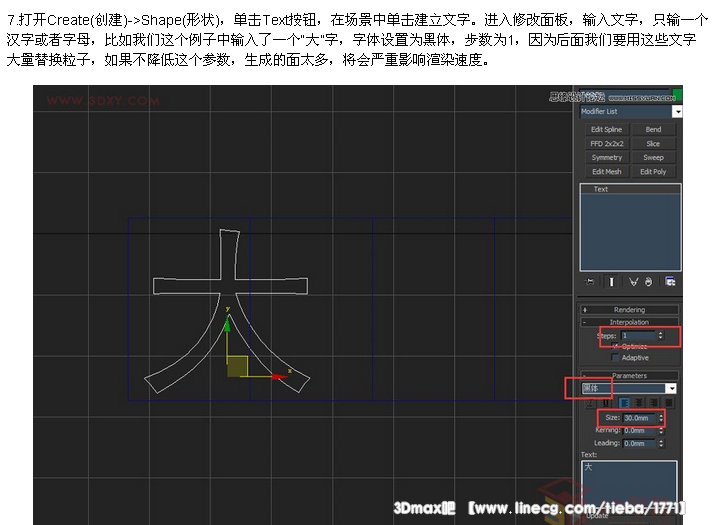Click the Size 30.0mm field

(639, 418)
